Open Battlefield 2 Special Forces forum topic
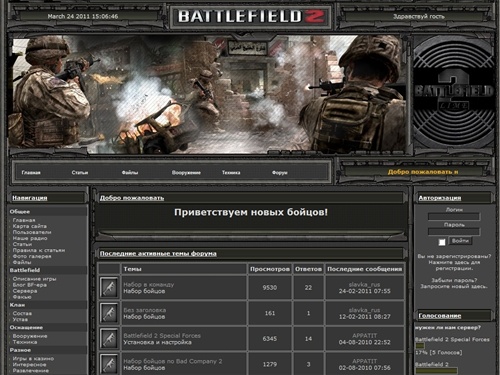 click(x=162, y=336)
